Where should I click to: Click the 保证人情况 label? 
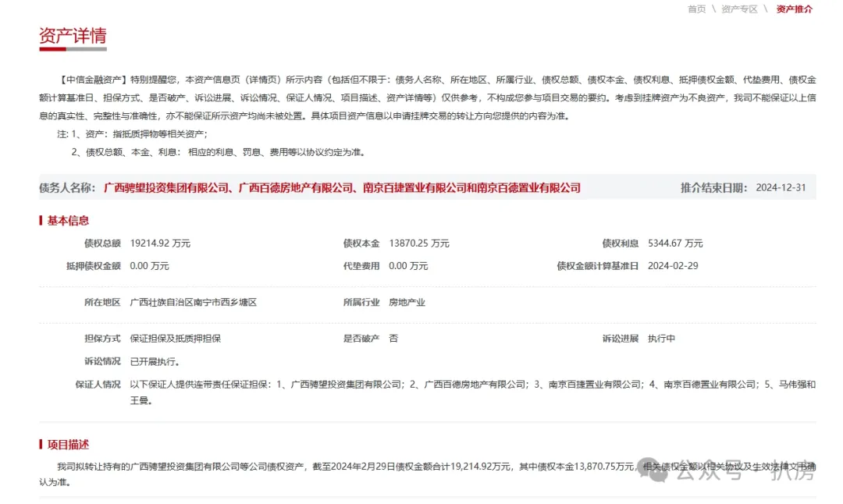point(98,385)
